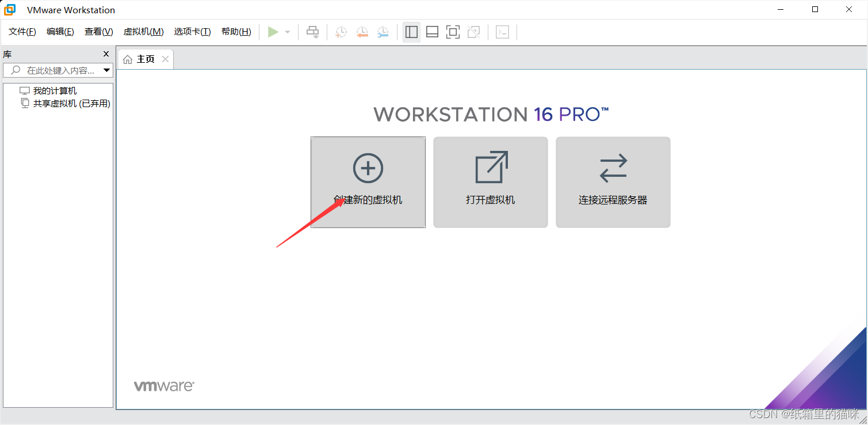868x425 pixels.
Task: Enter full screen mode icon
Action: point(453,32)
